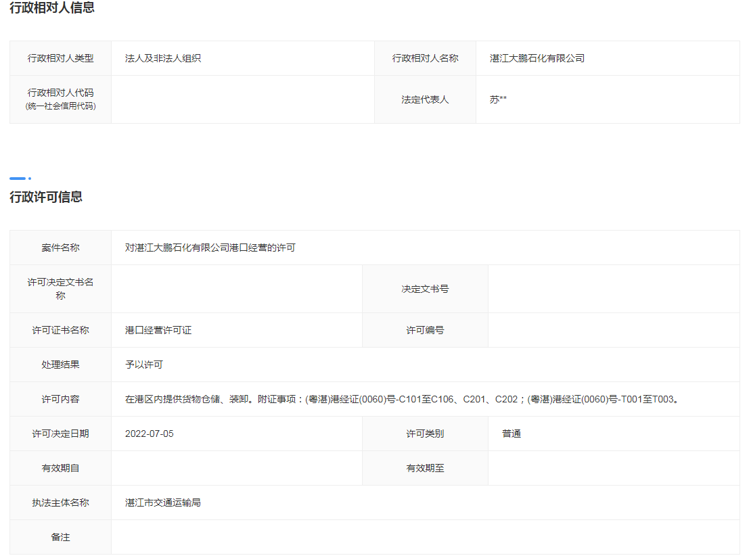Click the 备注 label cell
Image resolution: width=749 pixels, height=560 pixels.
[x=61, y=537]
